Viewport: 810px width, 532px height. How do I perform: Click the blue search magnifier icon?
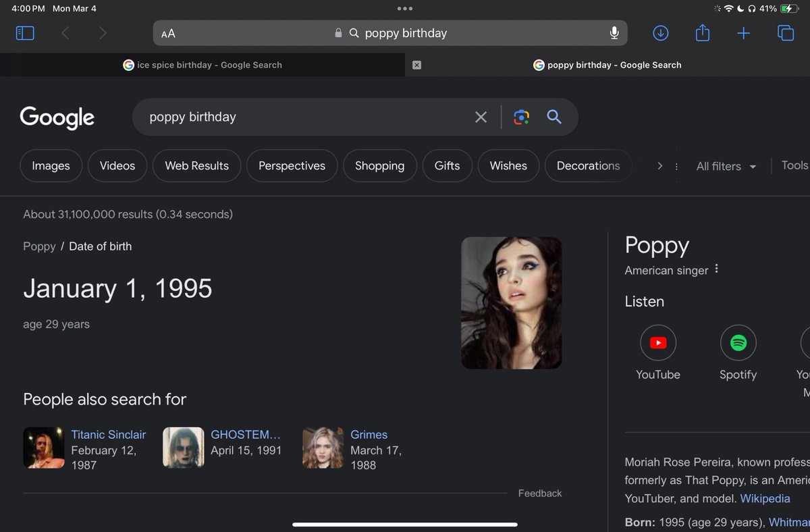554,117
